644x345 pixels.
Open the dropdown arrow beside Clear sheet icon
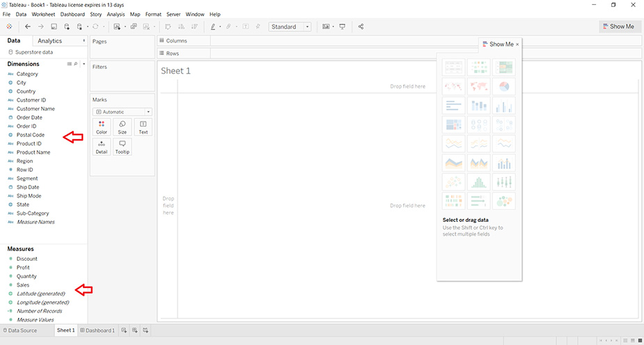154,26
